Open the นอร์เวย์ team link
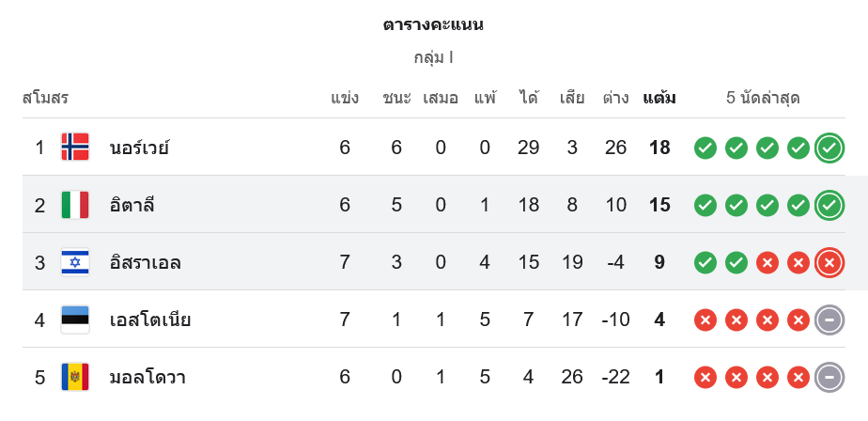Viewport: 868px width, 421px height. 139,148
